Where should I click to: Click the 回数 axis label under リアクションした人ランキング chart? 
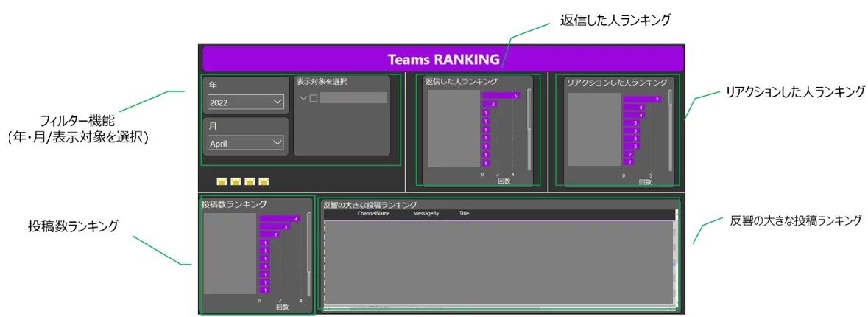645,182
